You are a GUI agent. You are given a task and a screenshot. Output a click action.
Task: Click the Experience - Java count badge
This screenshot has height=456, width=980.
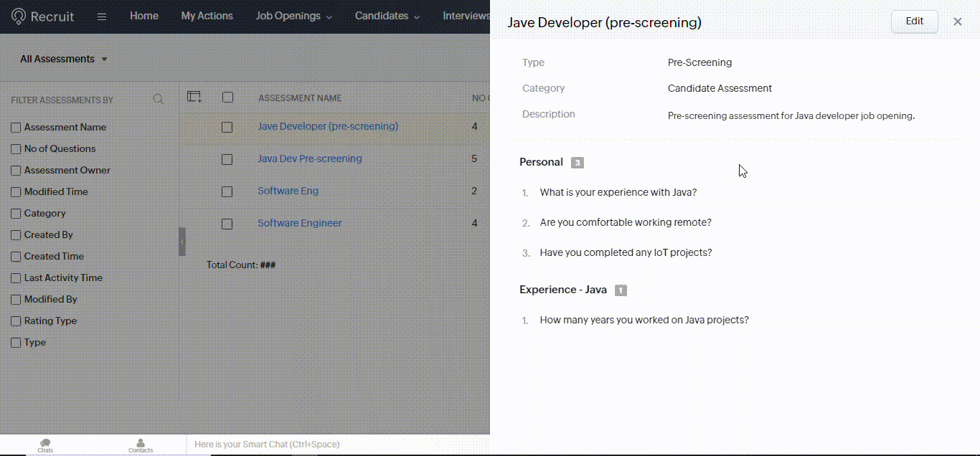(621, 290)
